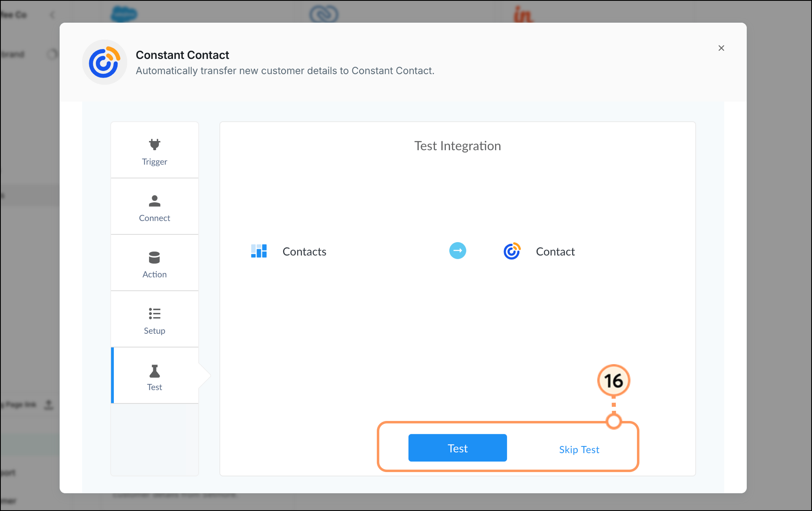The height and width of the screenshot is (511, 812).
Task: Click the blue Test button
Action: (457, 448)
